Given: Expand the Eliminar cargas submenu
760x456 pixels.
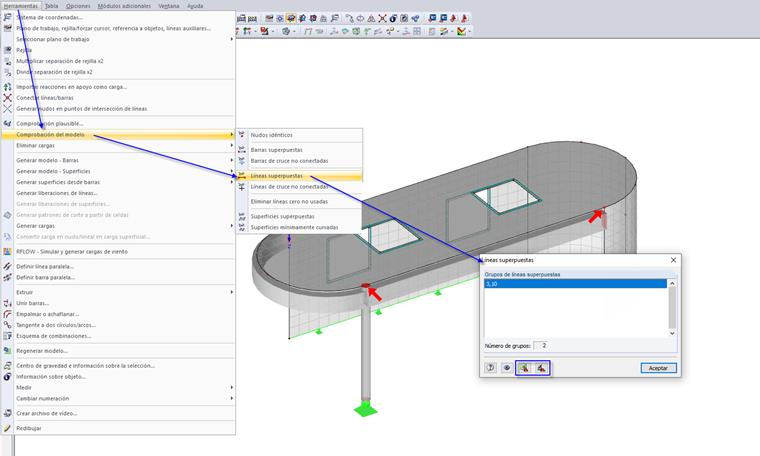Looking at the screenshot, I should pos(118,145).
